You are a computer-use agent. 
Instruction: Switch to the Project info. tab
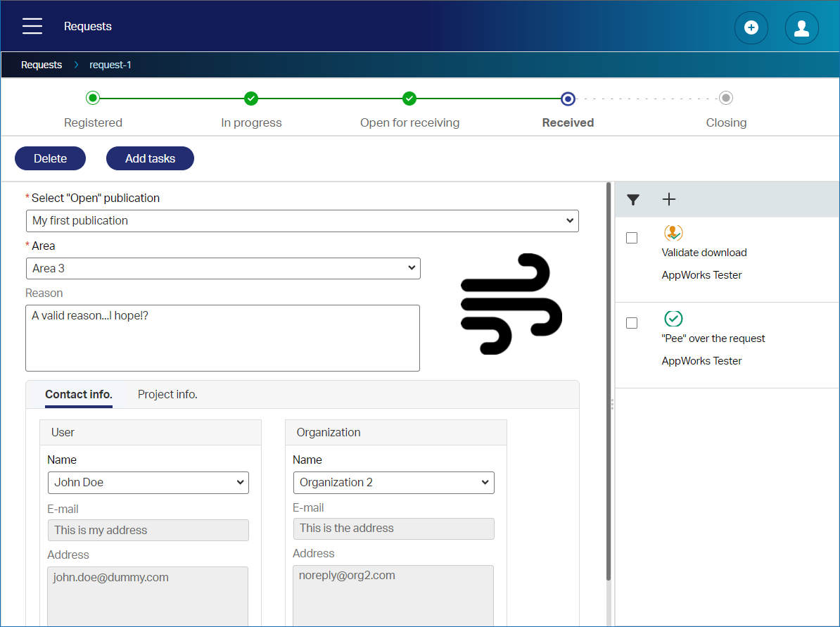(x=167, y=395)
